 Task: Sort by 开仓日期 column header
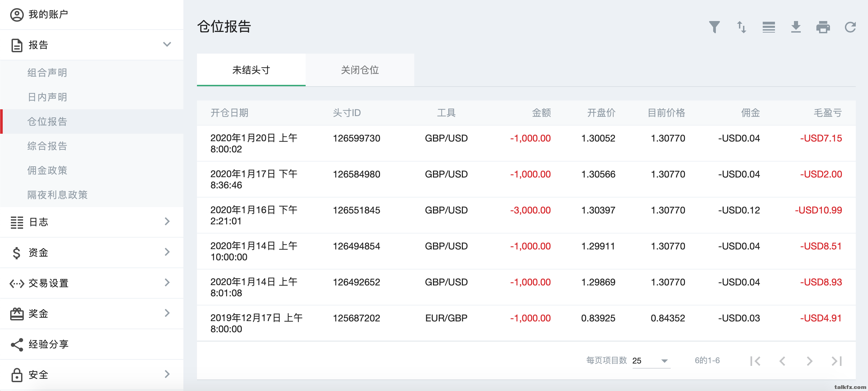[x=229, y=113]
